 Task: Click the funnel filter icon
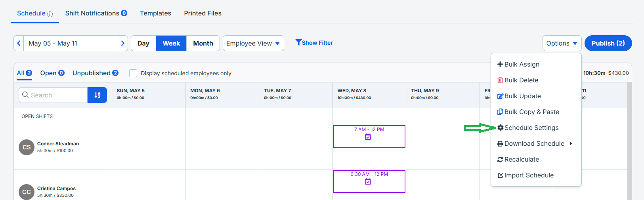(x=298, y=42)
